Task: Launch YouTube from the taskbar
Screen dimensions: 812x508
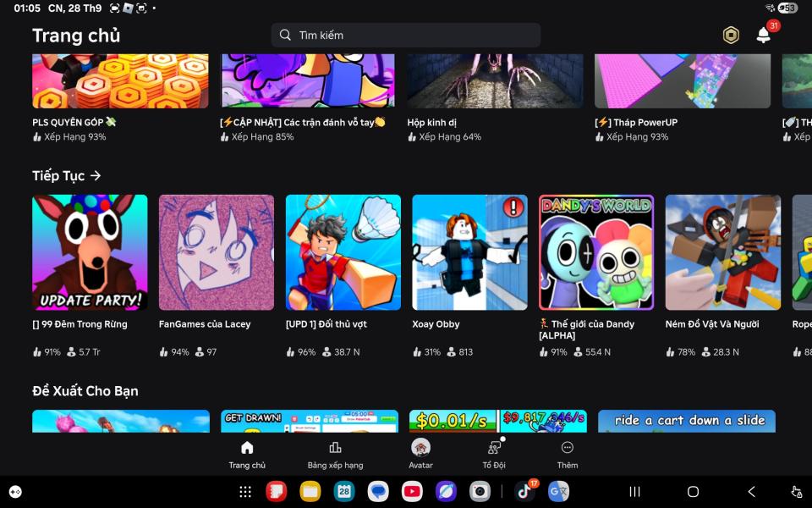Action: (412, 491)
